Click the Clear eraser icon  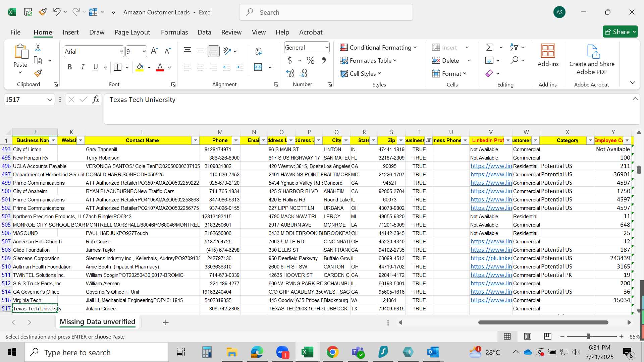(489, 73)
